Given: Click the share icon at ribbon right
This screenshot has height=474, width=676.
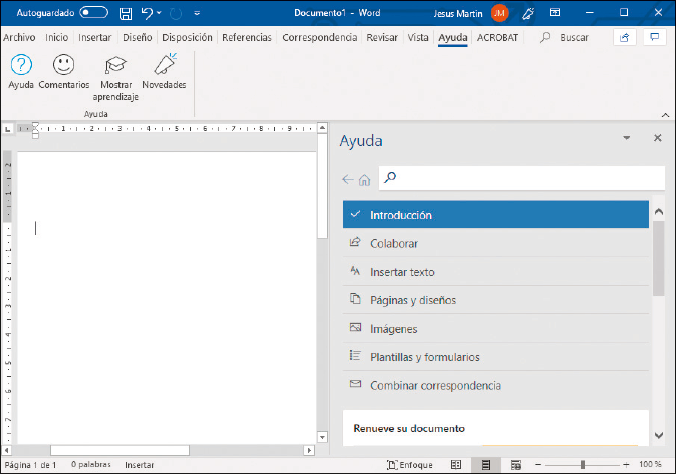Looking at the screenshot, I should tap(624, 37).
